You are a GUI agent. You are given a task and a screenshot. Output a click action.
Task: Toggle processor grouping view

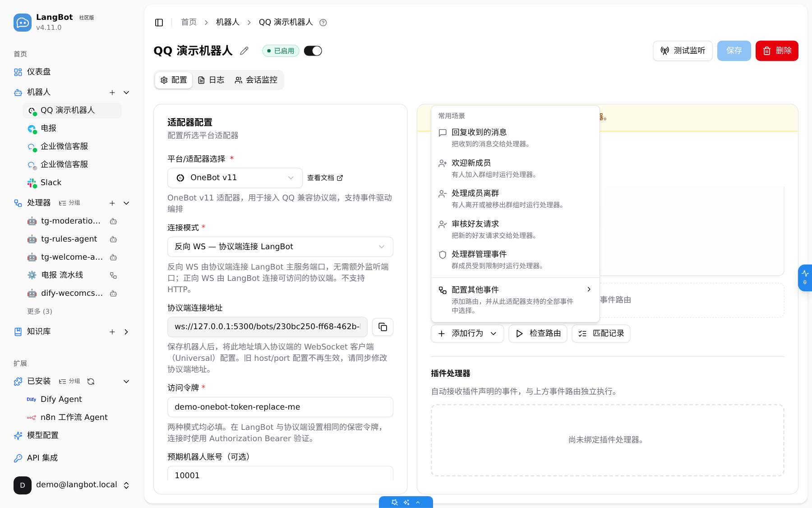click(69, 203)
